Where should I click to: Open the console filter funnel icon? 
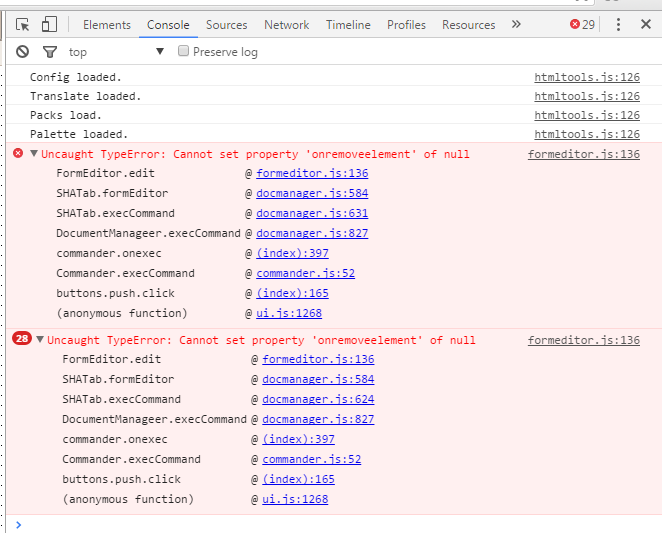tap(50, 52)
